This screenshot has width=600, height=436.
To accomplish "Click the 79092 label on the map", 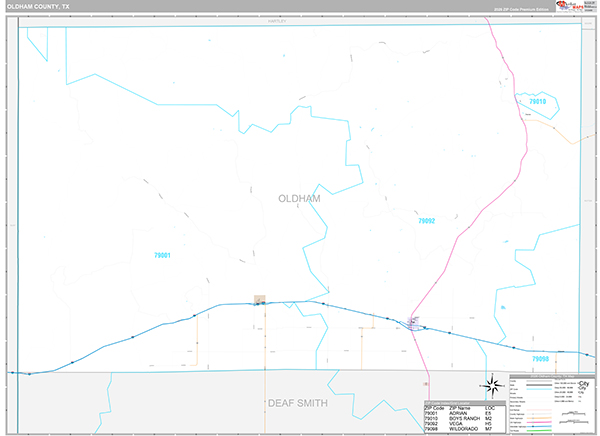I will click(427, 221).
